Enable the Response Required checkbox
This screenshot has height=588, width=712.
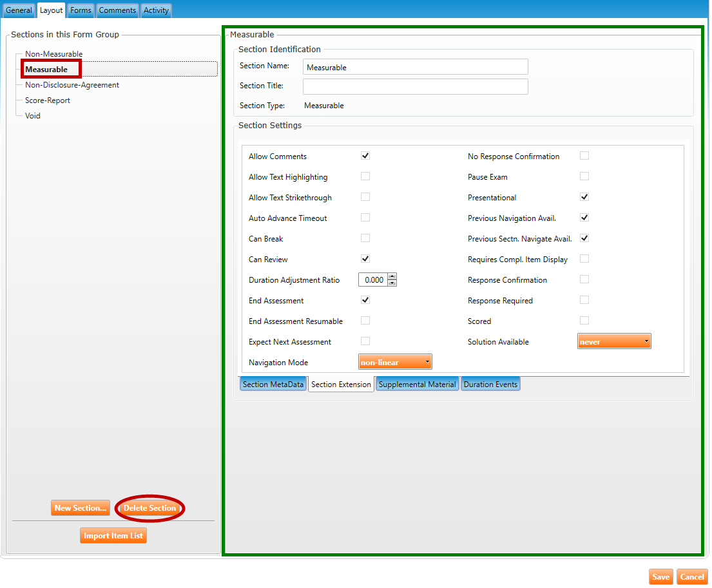tap(584, 300)
